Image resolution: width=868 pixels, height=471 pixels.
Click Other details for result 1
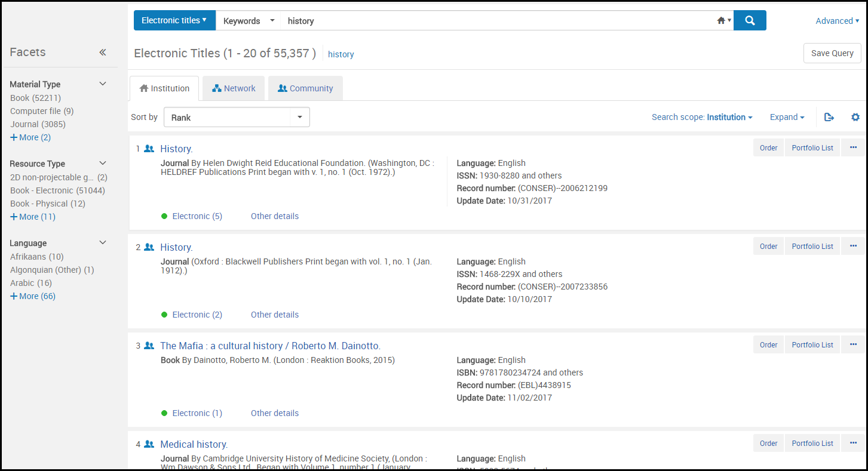(x=275, y=216)
